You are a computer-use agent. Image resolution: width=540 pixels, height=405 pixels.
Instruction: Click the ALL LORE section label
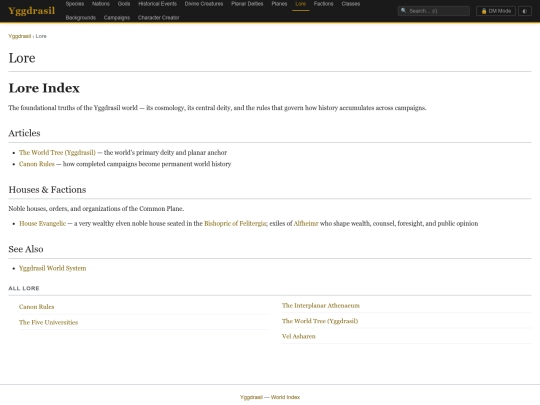pos(24,288)
